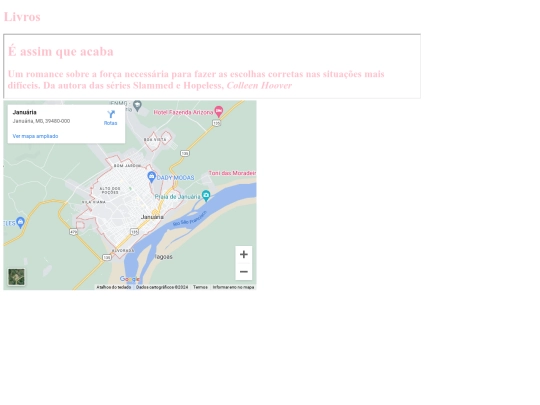540x405 pixels.
Task: Click the 'ALVORADA' neighborhood label
Action: click(123, 250)
